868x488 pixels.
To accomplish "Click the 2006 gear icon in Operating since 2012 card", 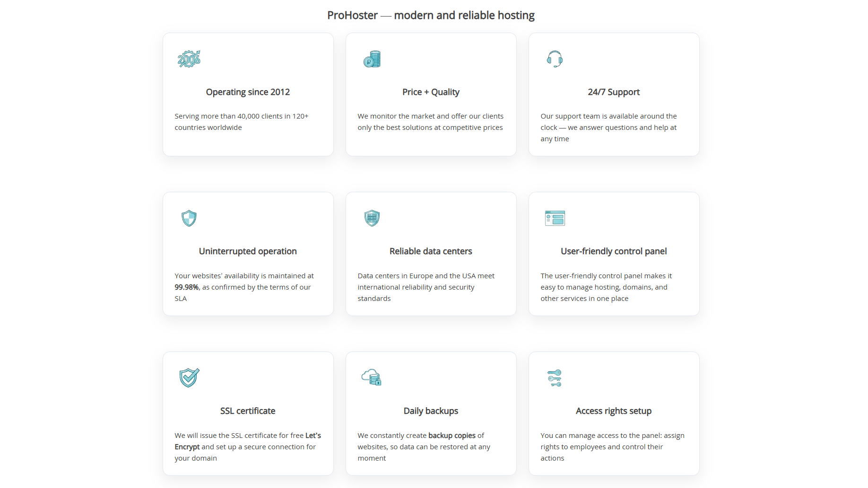I will [189, 59].
